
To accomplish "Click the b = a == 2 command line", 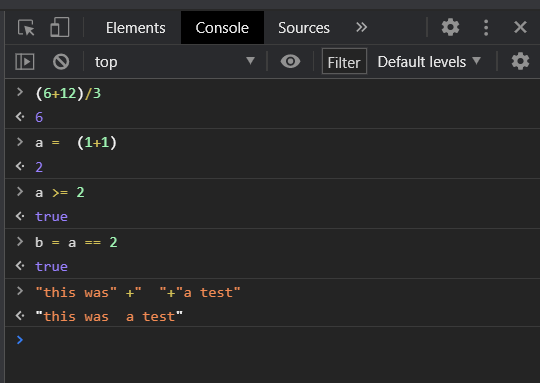I will 76,242.
